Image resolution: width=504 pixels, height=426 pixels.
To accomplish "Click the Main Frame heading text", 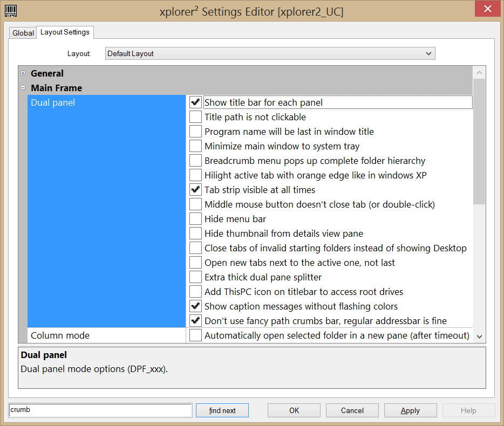I will tap(57, 88).
